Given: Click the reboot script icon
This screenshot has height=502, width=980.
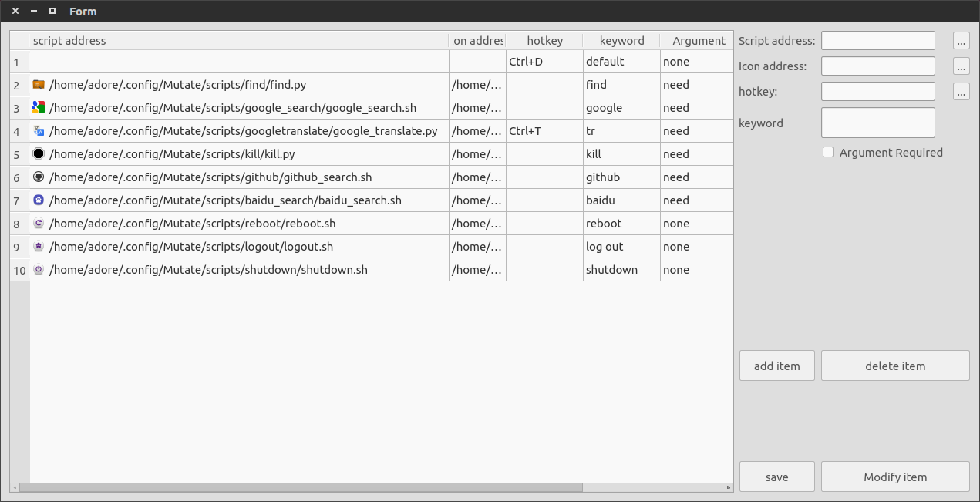Looking at the screenshot, I should 39,224.
